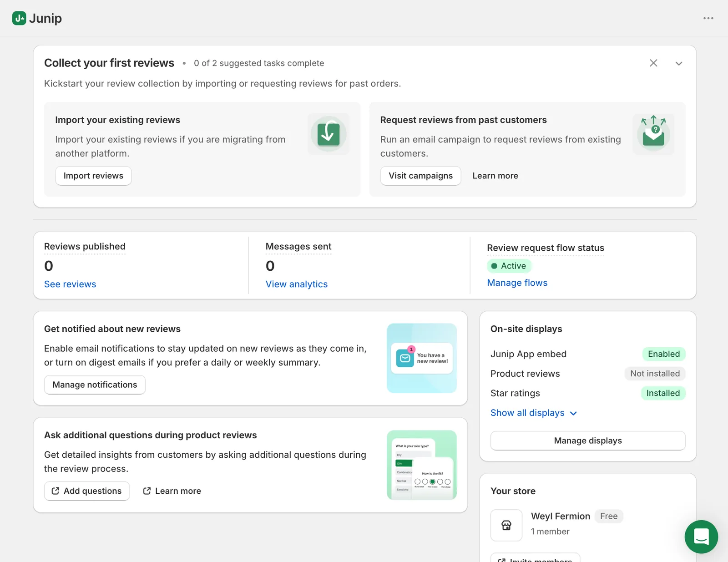
Task: Open Learn more about additional questions
Action: tap(172, 491)
